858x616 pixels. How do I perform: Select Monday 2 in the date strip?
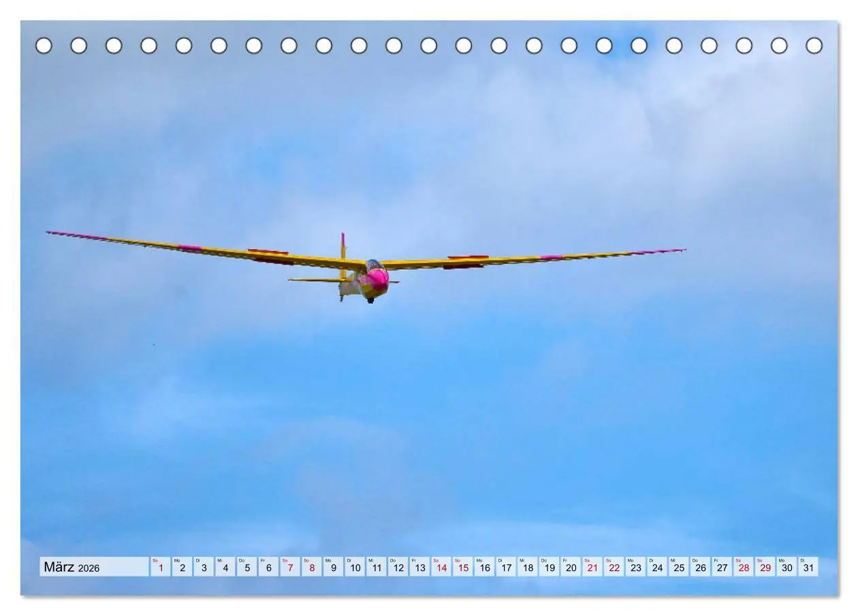click(182, 567)
